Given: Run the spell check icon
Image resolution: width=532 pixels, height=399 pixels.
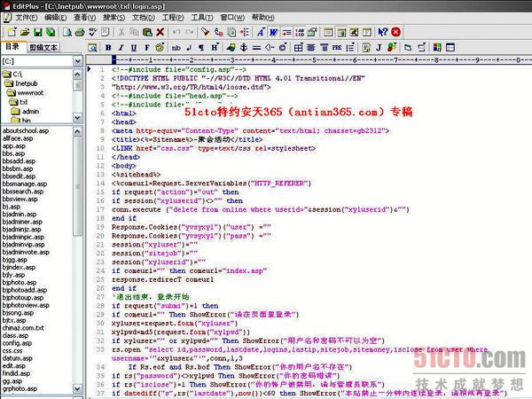Looking at the screenshot, I should 92,32.
